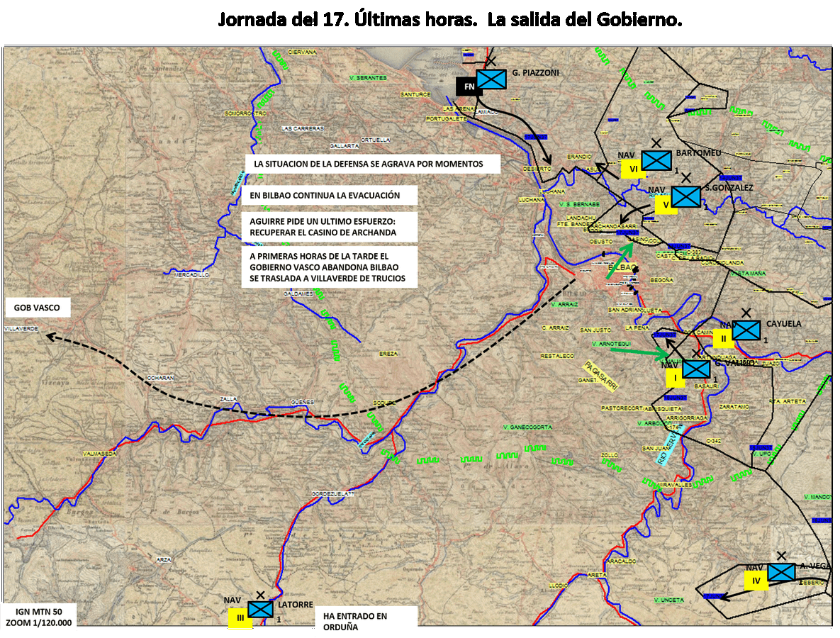Click the G. PIAZZONI commander name
This screenshot has height=638, width=840.
535,72
